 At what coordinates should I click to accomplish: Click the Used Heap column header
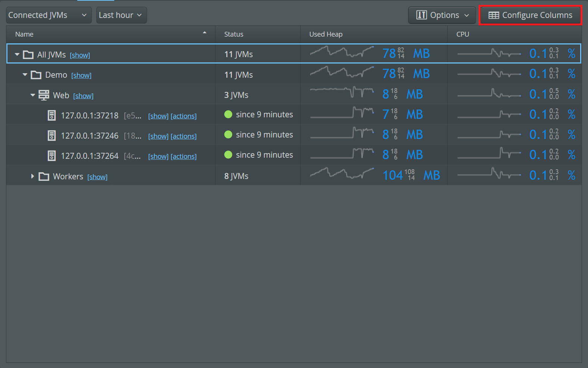[326, 34]
